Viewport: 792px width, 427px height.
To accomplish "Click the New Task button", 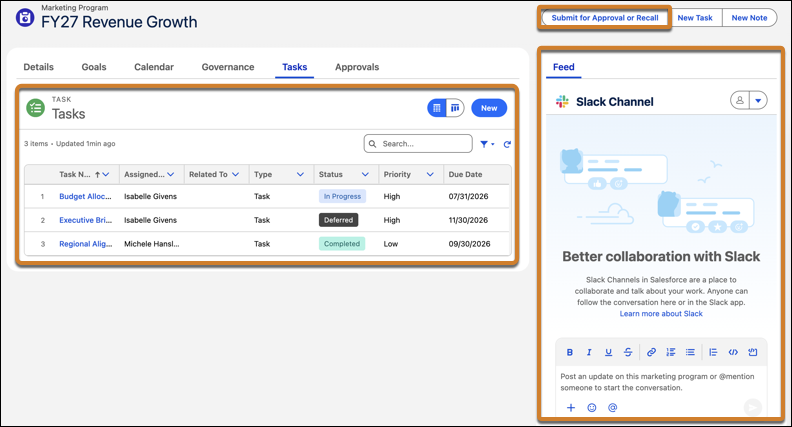I will click(x=695, y=18).
